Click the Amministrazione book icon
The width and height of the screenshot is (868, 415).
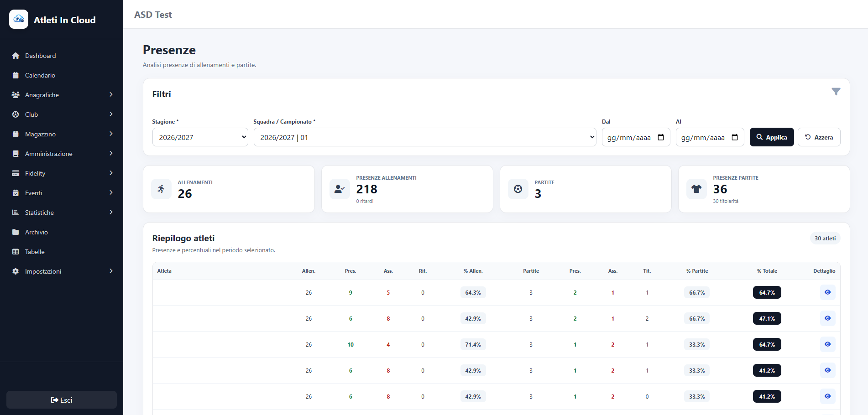click(x=16, y=154)
